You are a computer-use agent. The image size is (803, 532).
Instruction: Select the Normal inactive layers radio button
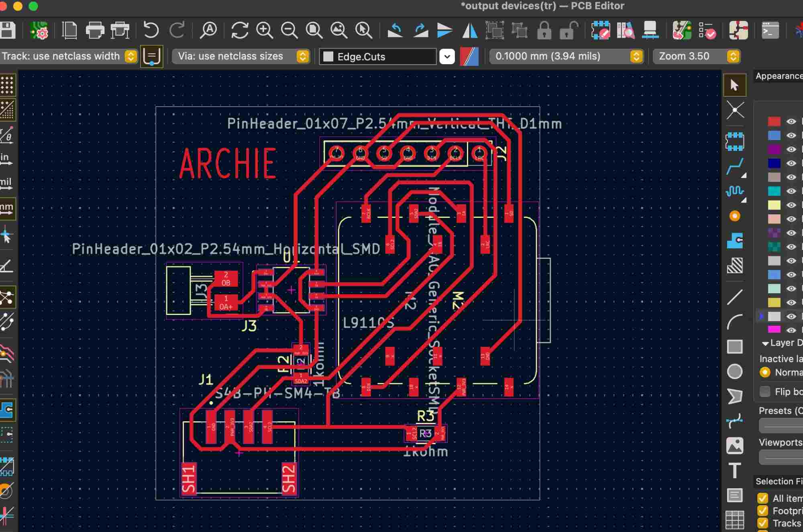[x=765, y=372]
